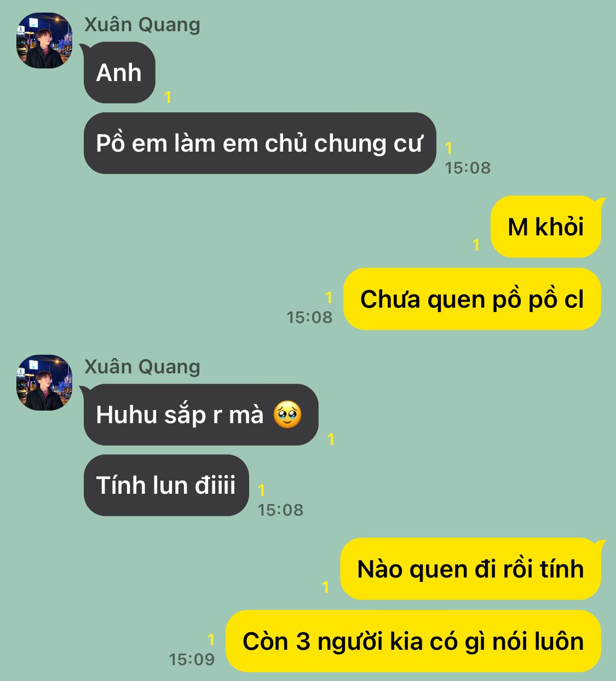Tap the 'Nào quen đi rồi tính' message
The image size is (616, 681).
(470, 569)
